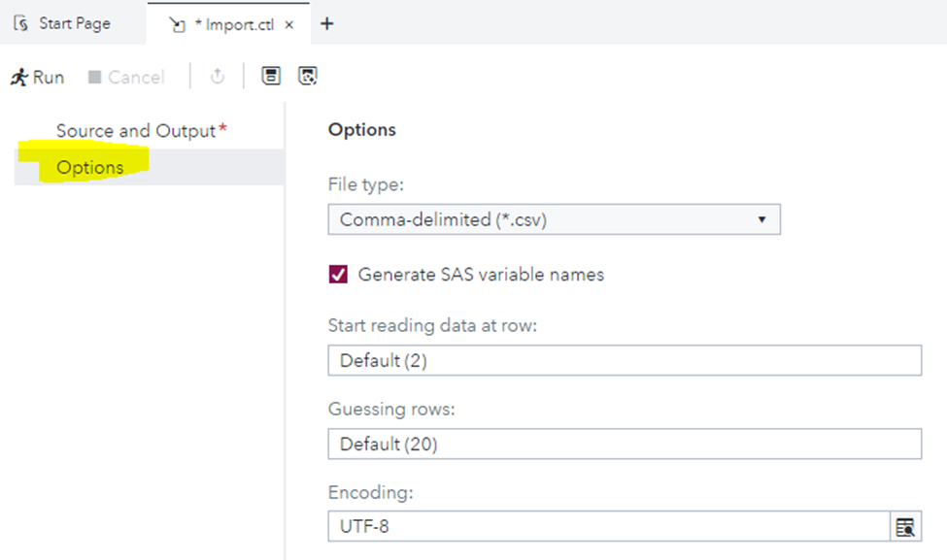Click the import icon on Import.ctl tab

pos(177,24)
